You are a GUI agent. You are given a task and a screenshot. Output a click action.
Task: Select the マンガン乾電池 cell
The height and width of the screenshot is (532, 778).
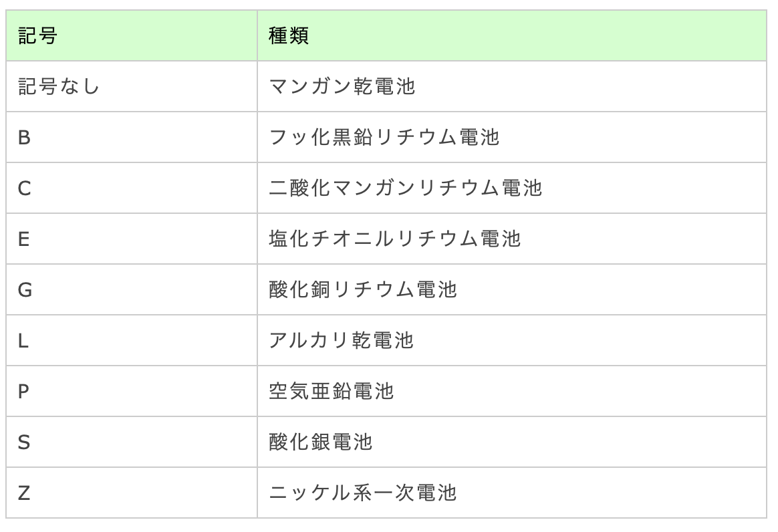[x=342, y=86]
